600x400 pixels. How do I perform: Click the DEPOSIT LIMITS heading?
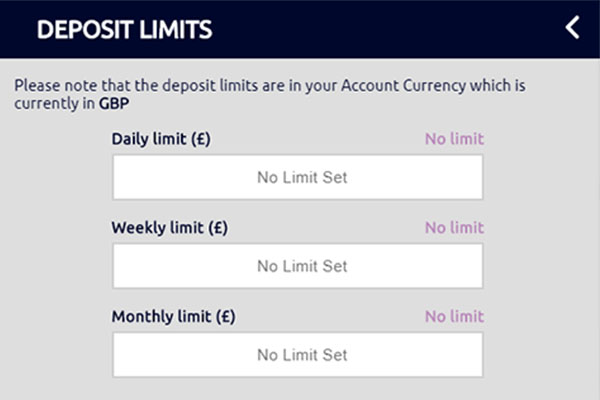click(124, 29)
